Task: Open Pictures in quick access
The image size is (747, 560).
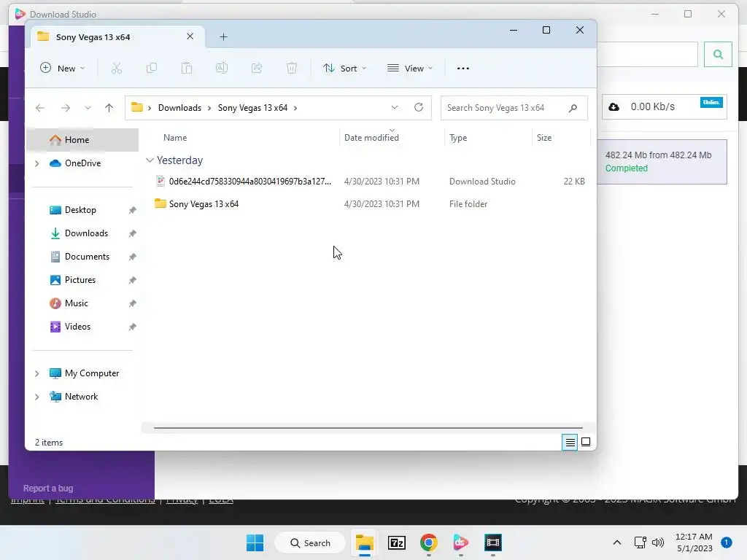Action: point(82,280)
